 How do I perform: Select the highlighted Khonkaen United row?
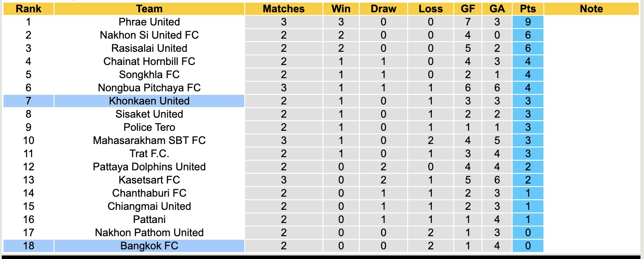click(149, 101)
